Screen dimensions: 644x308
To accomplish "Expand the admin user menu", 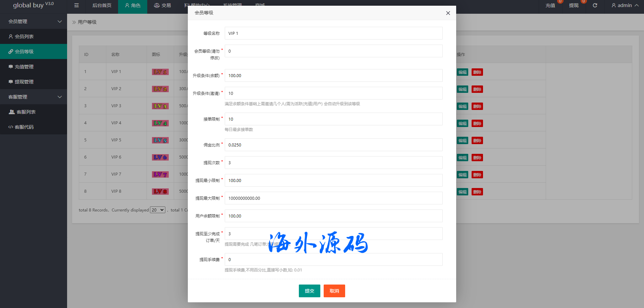I will coord(625,5).
